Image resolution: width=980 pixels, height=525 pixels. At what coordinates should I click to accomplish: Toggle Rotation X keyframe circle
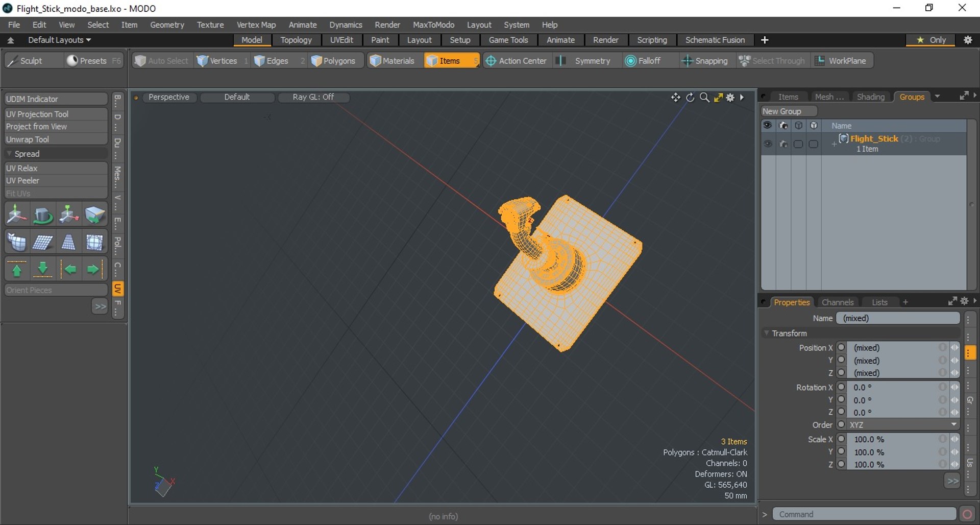tap(842, 387)
